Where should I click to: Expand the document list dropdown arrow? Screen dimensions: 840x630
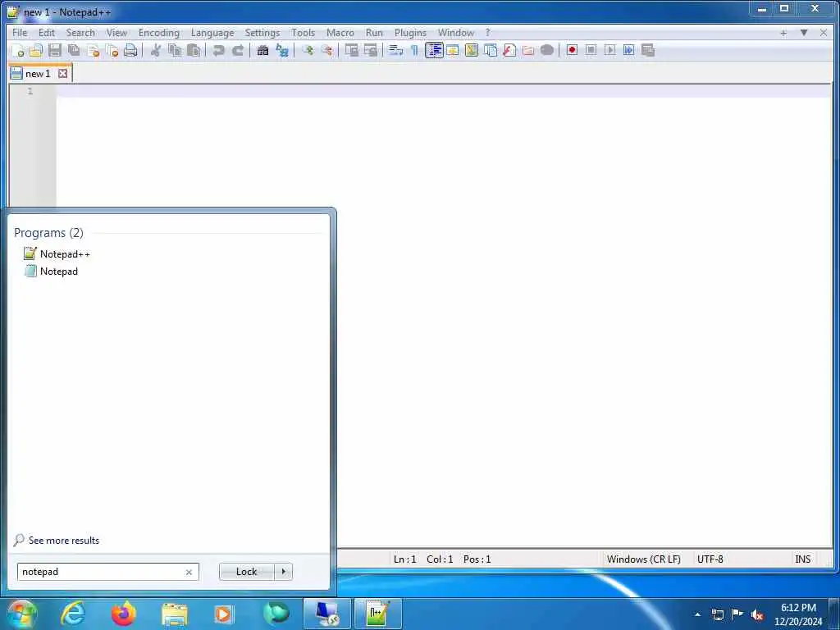pos(804,33)
